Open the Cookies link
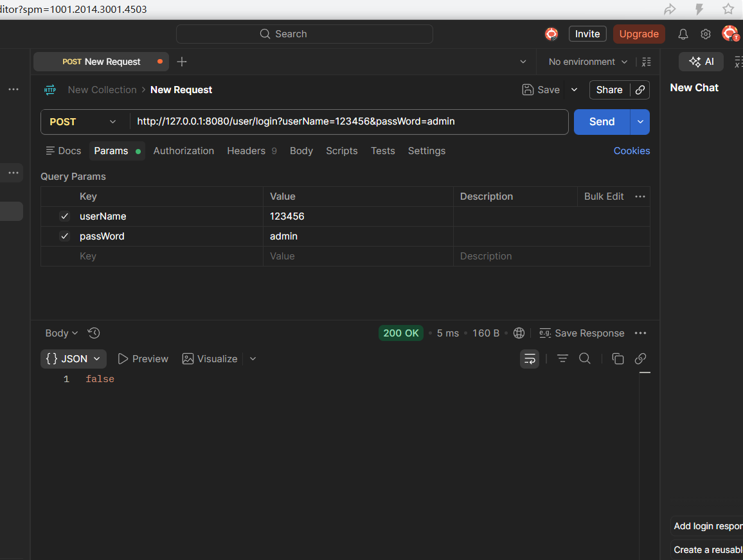This screenshot has height=560, width=743. tap(632, 151)
